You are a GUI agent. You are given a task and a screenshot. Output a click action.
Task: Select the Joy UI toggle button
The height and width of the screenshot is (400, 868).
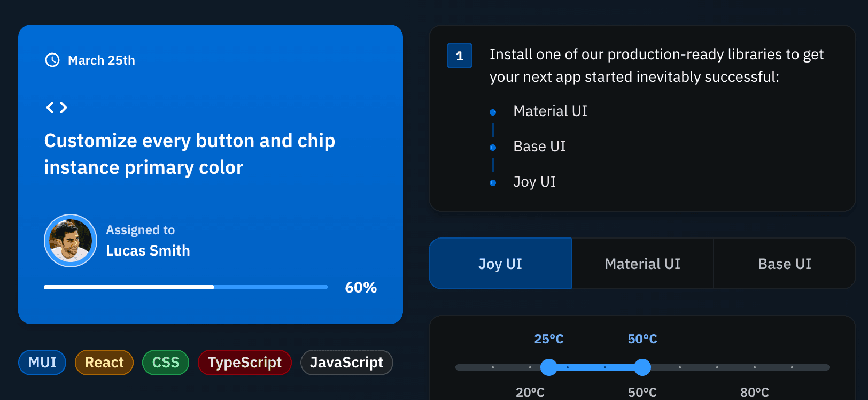tap(500, 264)
